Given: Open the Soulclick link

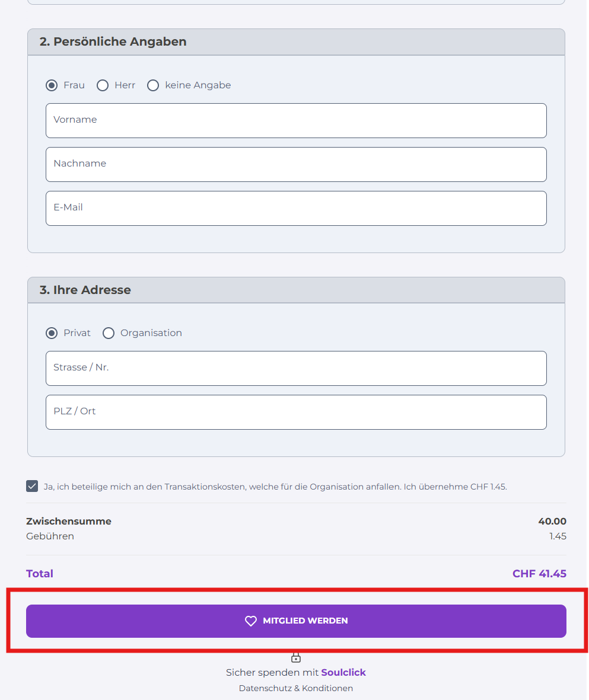Looking at the screenshot, I should 343,672.
